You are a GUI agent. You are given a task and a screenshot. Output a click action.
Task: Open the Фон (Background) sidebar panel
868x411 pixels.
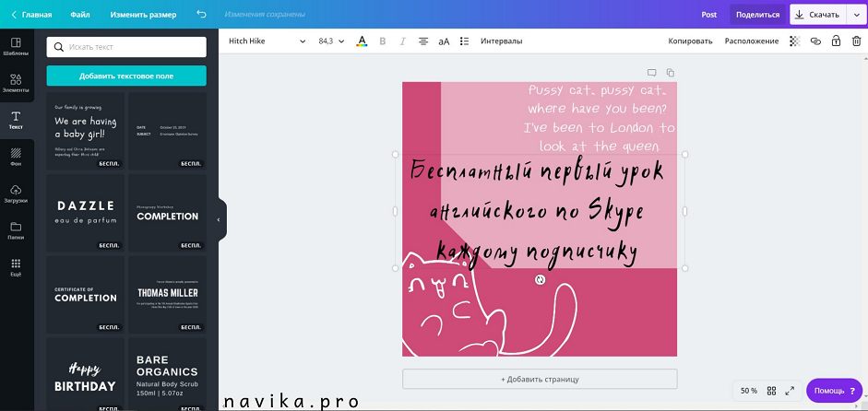click(16, 157)
